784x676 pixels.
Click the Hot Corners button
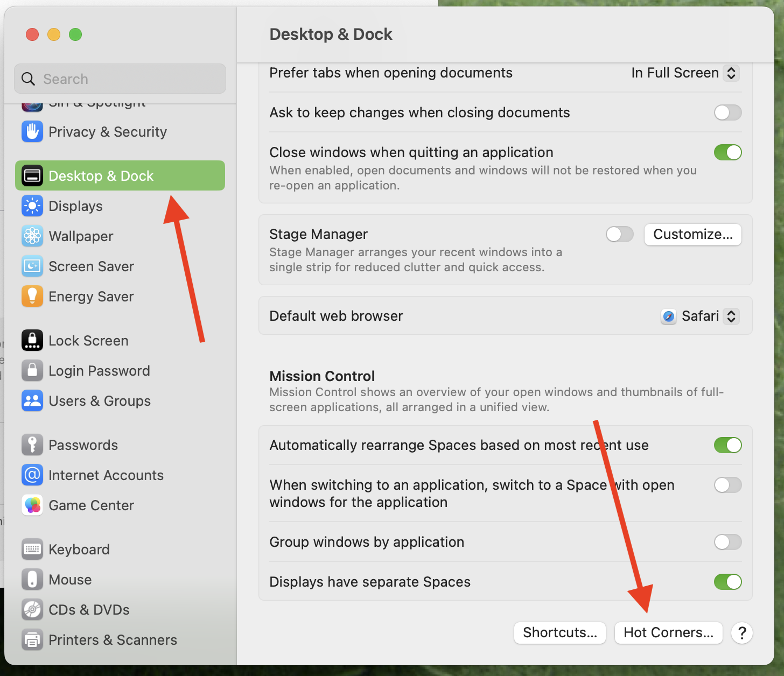coord(668,632)
